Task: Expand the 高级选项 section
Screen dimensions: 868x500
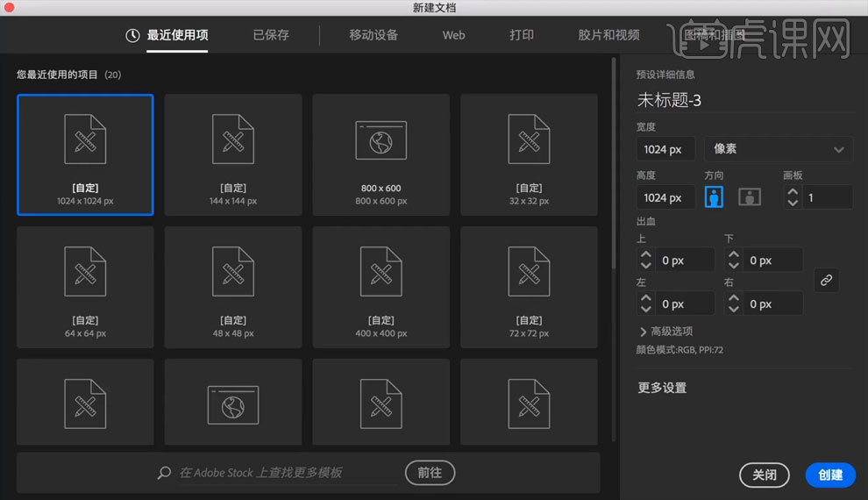Action: pos(666,331)
